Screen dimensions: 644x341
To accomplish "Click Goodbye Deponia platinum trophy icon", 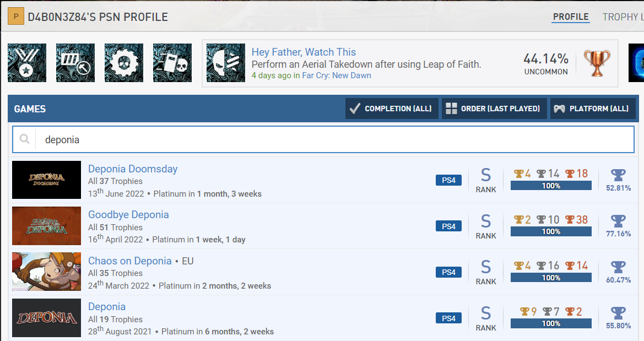I will [618, 220].
